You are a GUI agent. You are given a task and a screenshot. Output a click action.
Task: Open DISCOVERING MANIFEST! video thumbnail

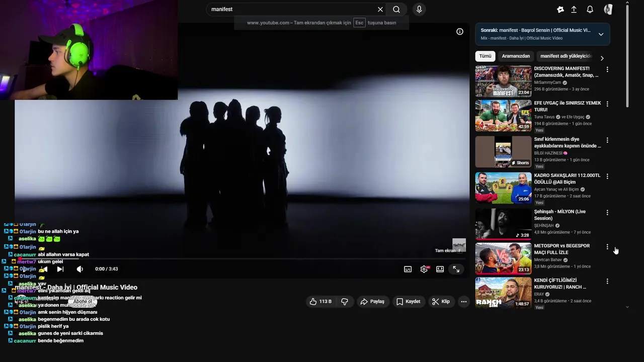coord(503,80)
